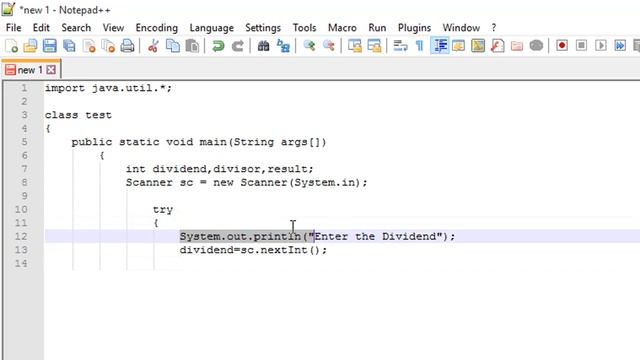Click on the 'class test' line

click(78, 115)
